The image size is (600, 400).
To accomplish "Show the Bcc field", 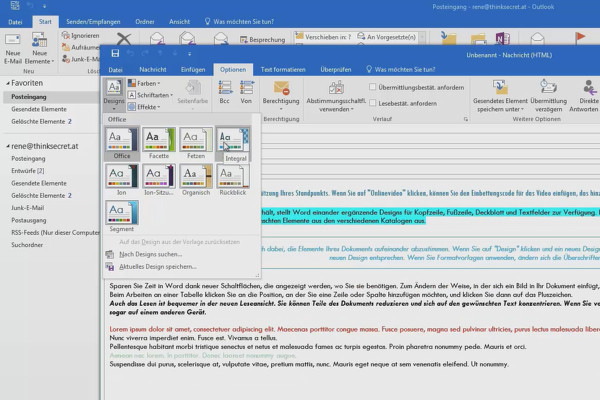I will click(x=225, y=92).
